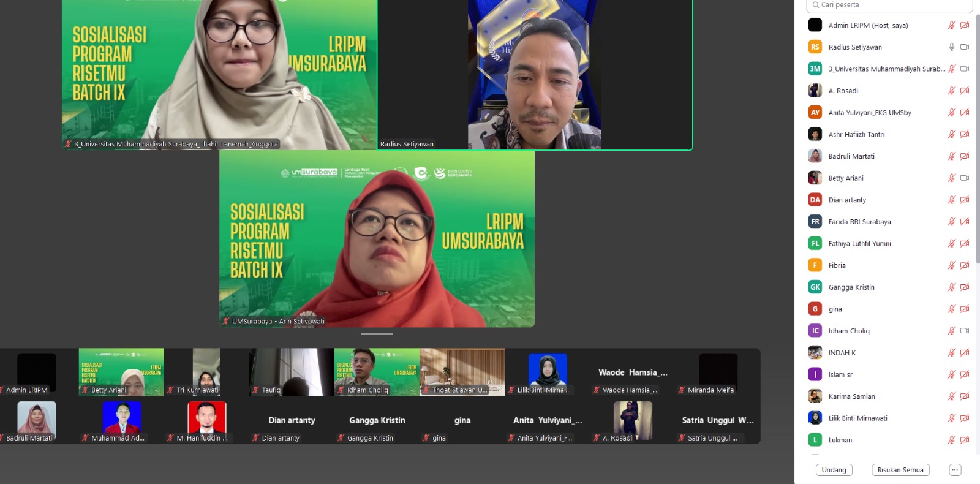Select Betty Ariani thumbnail in gallery strip

pos(121,372)
